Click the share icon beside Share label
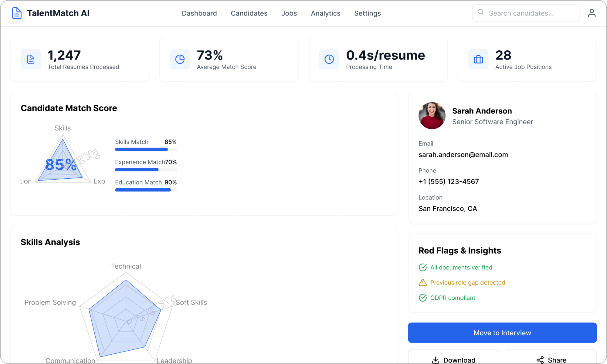This screenshot has height=364, width=607. (540, 360)
